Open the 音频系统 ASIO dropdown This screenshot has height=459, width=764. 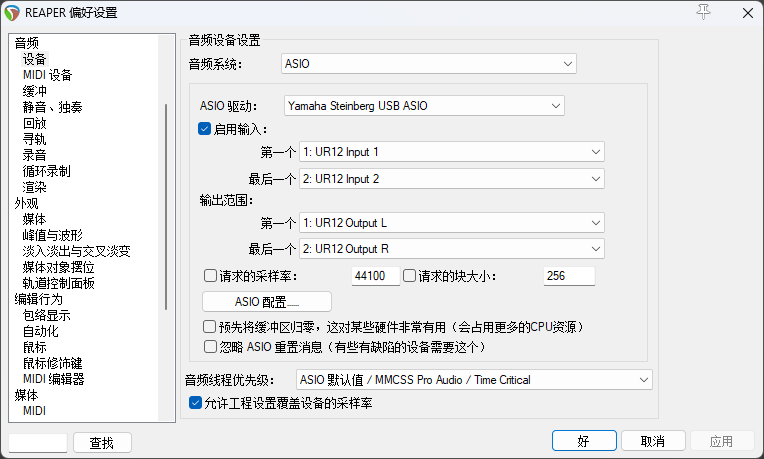428,64
